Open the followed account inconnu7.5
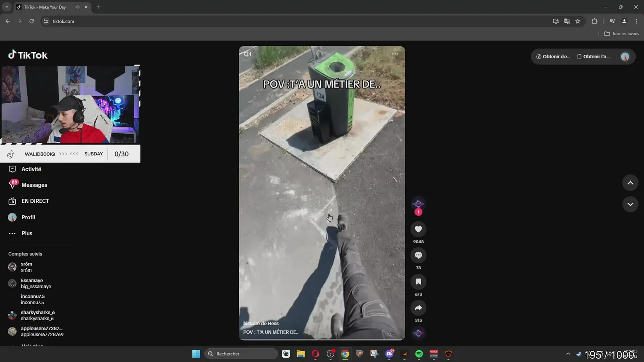Image resolution: width=644 pixels, height=362 pixels. [x=33, y=299]
